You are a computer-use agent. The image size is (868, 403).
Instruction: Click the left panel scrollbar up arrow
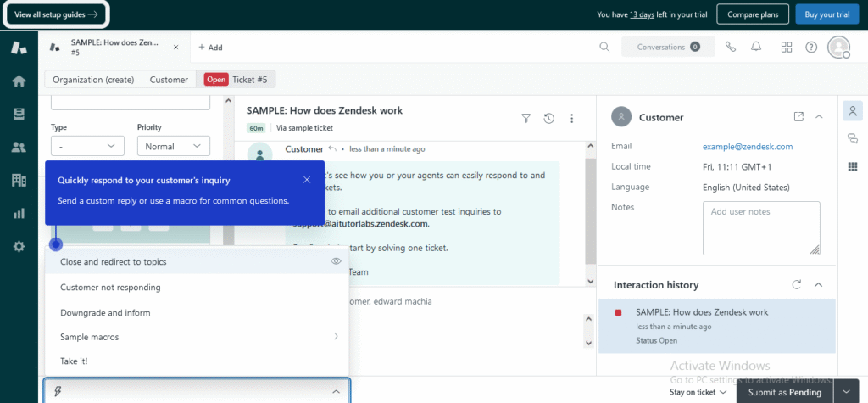[227, 102]
